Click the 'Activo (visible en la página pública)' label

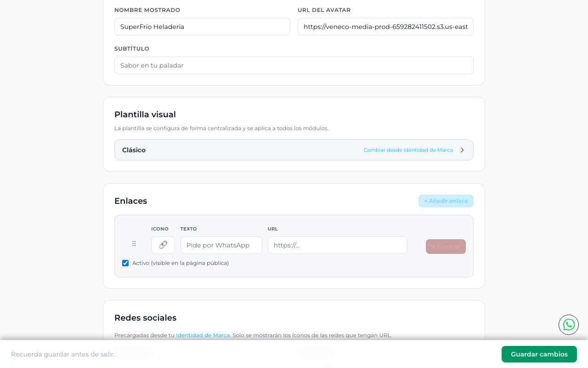[181, 263]
